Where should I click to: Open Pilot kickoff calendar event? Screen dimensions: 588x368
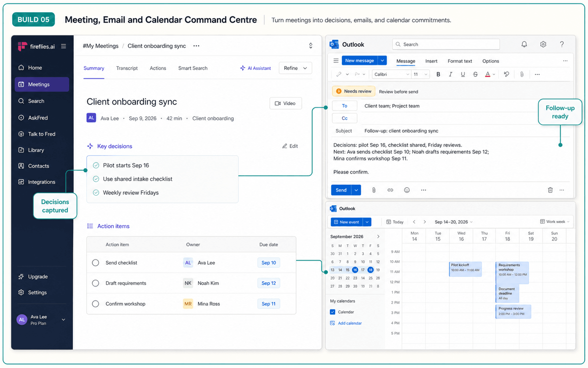point(465,269)
